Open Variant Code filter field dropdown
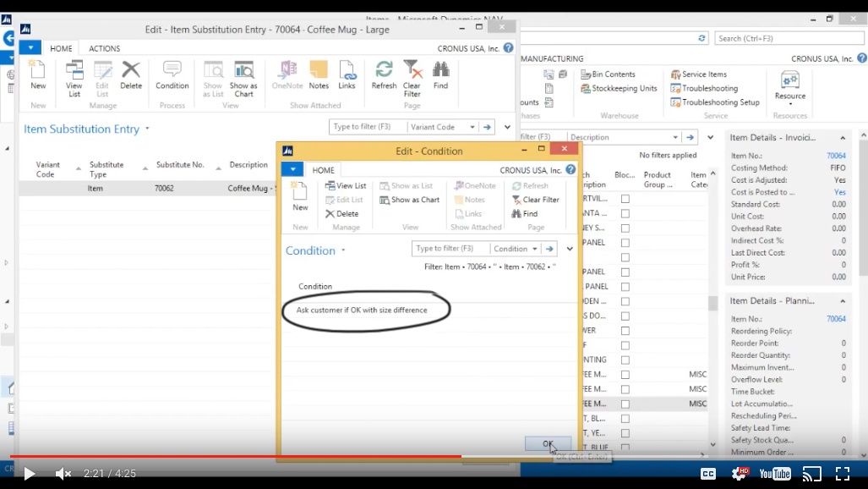This screenshot has width=868, height=489. [472, 127]
